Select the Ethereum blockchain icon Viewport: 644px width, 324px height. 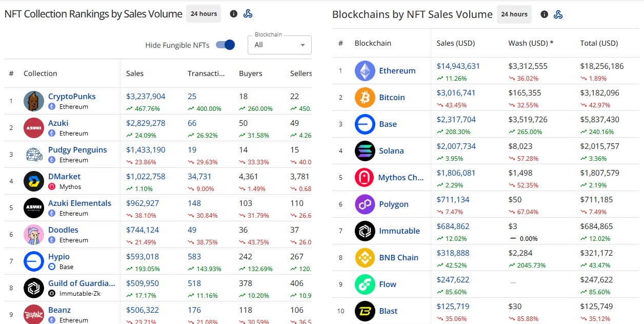365,70
